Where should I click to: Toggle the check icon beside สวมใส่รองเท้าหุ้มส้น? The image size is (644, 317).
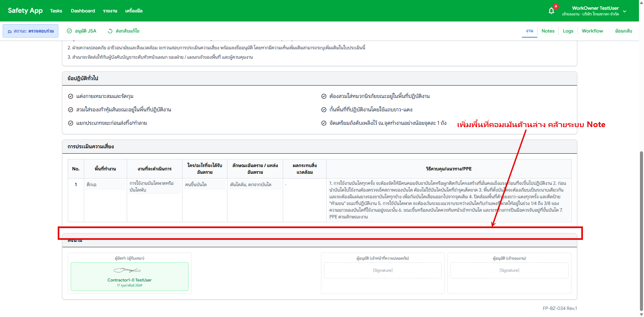(x=71, y=110)
